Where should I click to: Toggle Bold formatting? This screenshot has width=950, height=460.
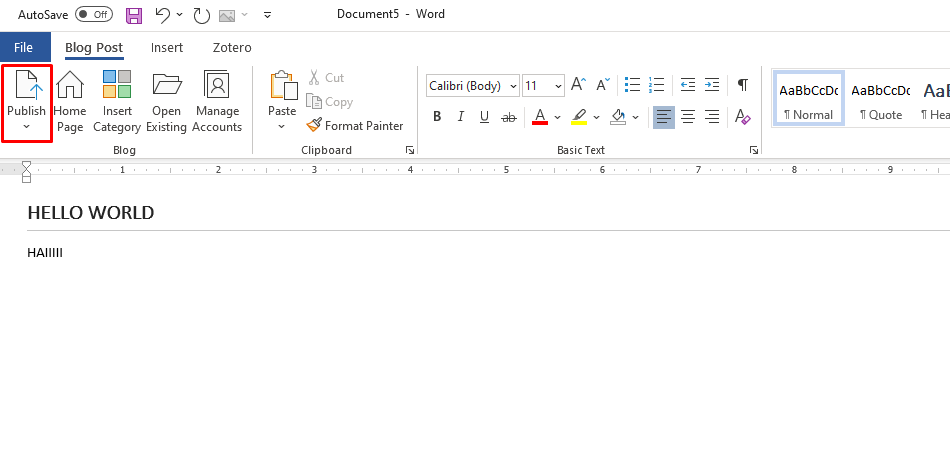coord(437,117)
